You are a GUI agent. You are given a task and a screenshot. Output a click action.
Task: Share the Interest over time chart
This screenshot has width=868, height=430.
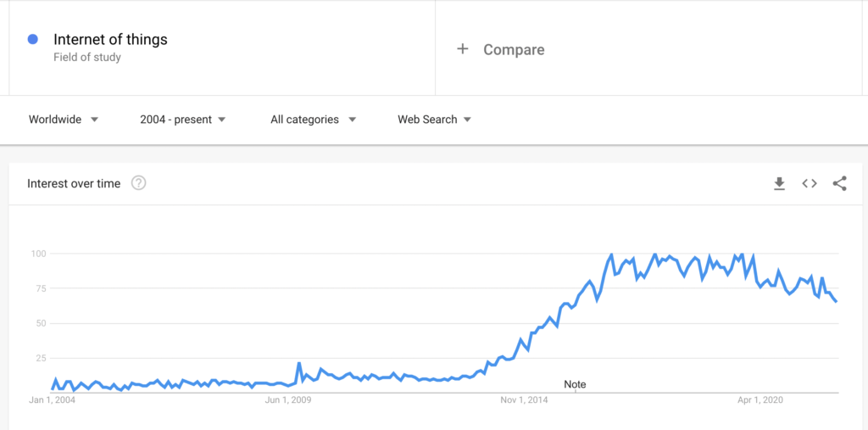(839, 183)
